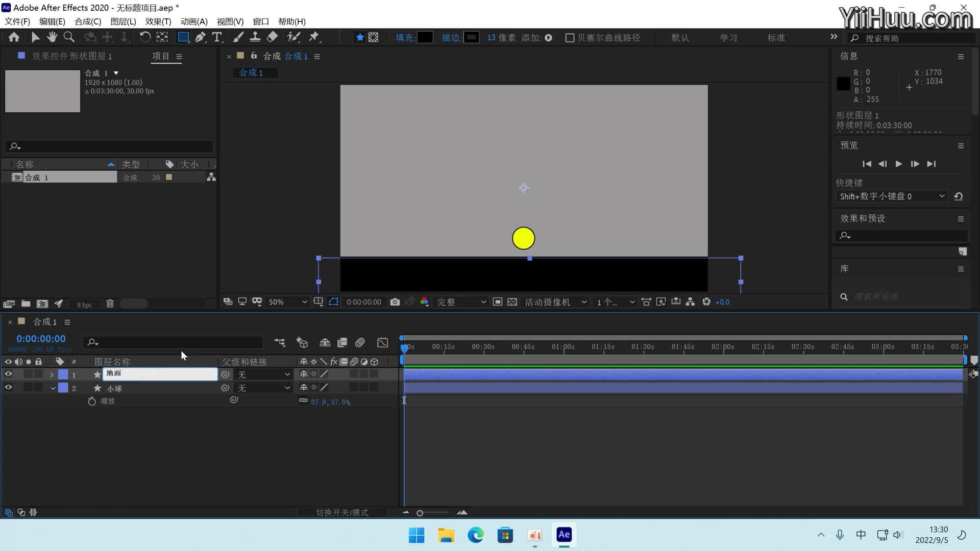This screenshot has width=980, height=551.
Task: Select the Brush tool
Action: pos(238,37)
